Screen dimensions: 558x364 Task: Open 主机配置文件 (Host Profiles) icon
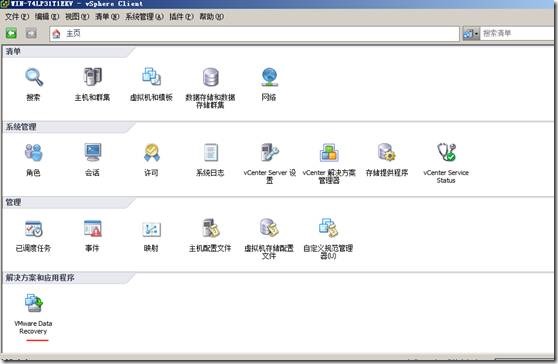[x=211, y=228]
